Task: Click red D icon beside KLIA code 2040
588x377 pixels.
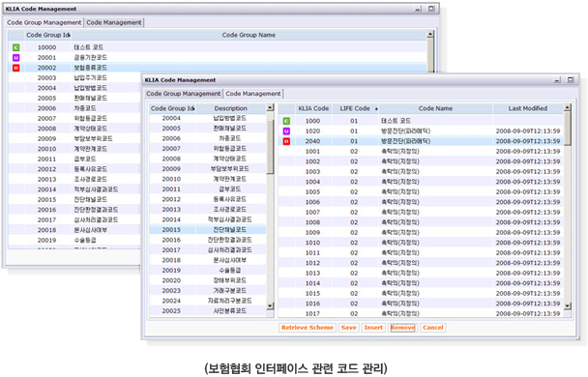Action: coord(286,141)
